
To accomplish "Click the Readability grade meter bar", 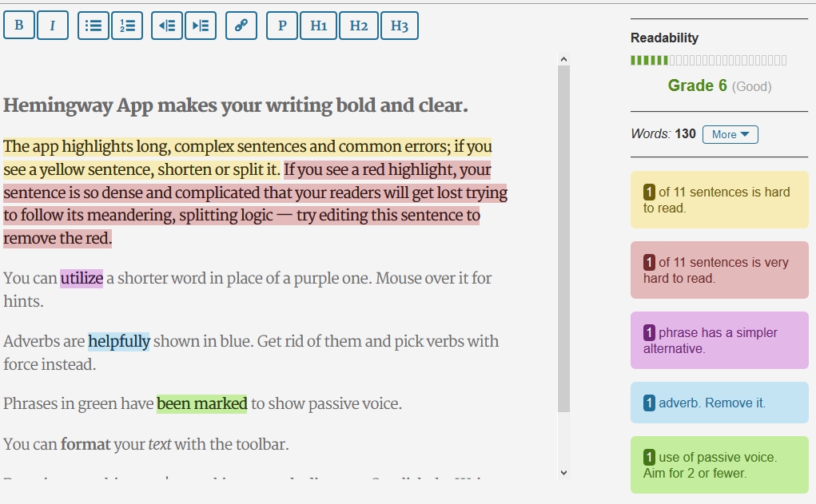I will point(708,61).
